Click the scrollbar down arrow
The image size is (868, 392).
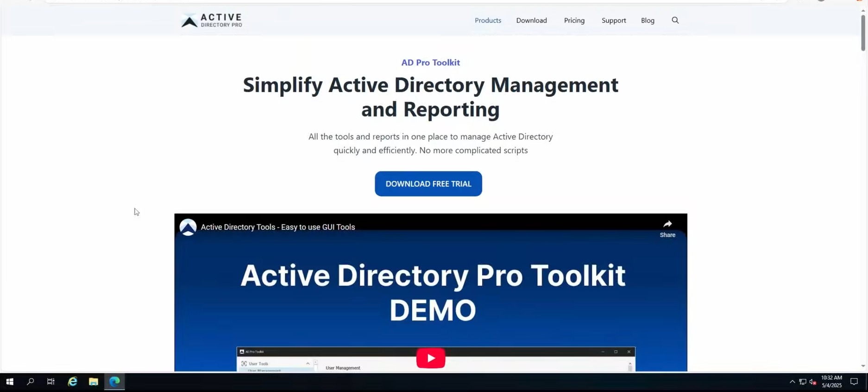tap(863, 366)
